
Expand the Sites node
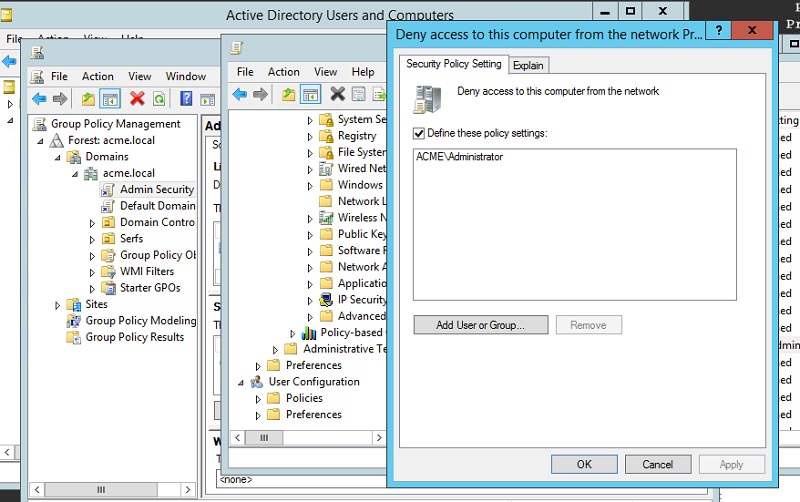coord(57,305)
